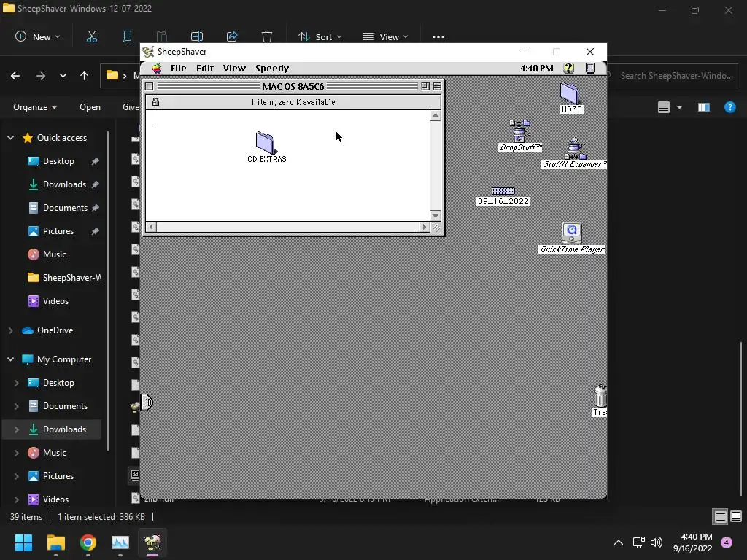Image resolution: width=747 pixels, height=560 pixels.
Task: Select the 09_16_2022 desktop item
Action: [503, 191]
